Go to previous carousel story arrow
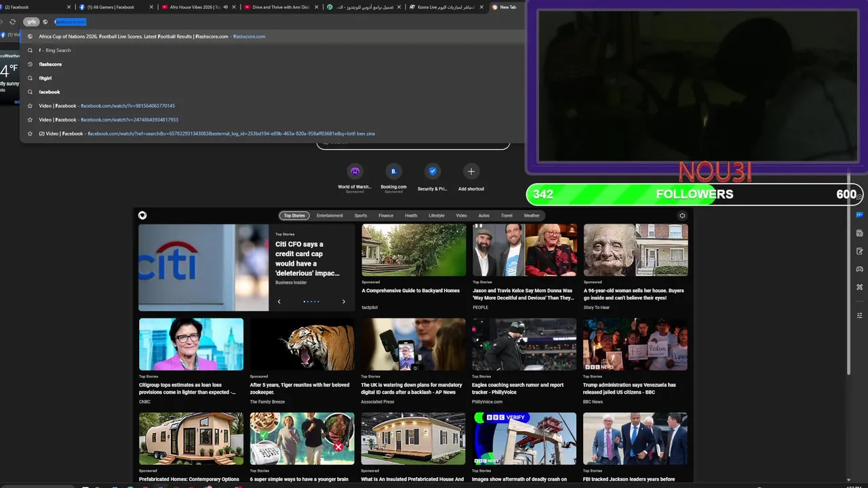This screenshot has height=488, width=868. (279, 302)
